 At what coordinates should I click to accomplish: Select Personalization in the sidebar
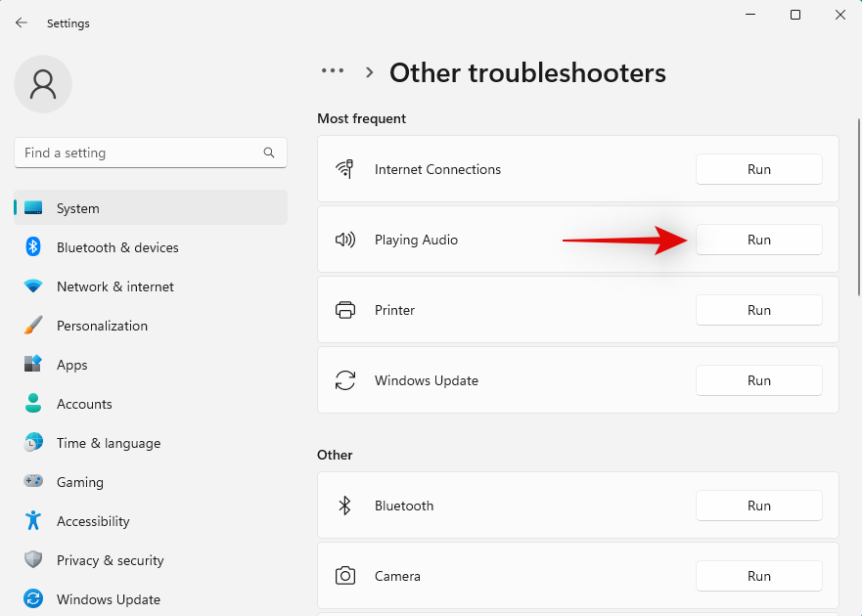pyautogui.click(x=151, y=326)
